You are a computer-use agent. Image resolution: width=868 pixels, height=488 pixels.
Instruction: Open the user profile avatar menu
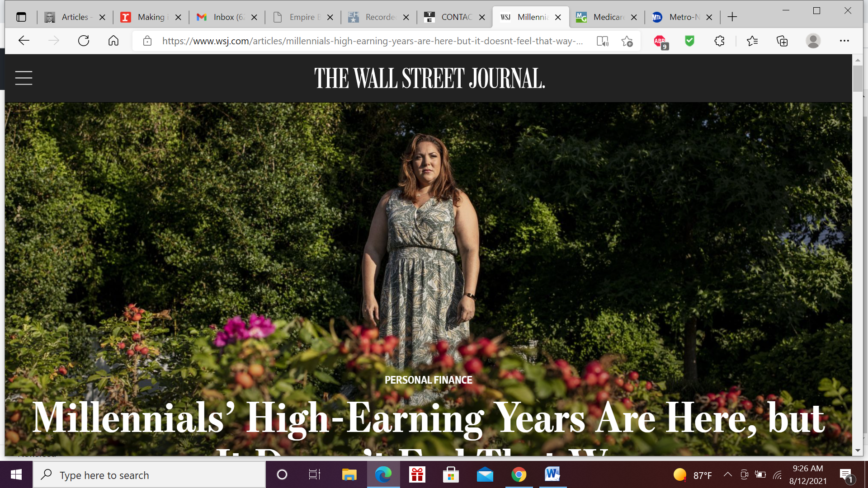[813, 41]
